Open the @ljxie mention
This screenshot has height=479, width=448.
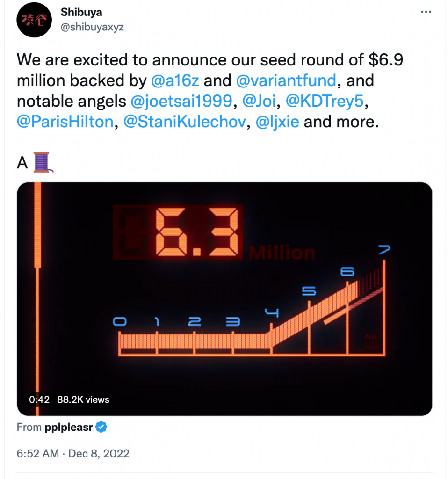coord(277,122)
